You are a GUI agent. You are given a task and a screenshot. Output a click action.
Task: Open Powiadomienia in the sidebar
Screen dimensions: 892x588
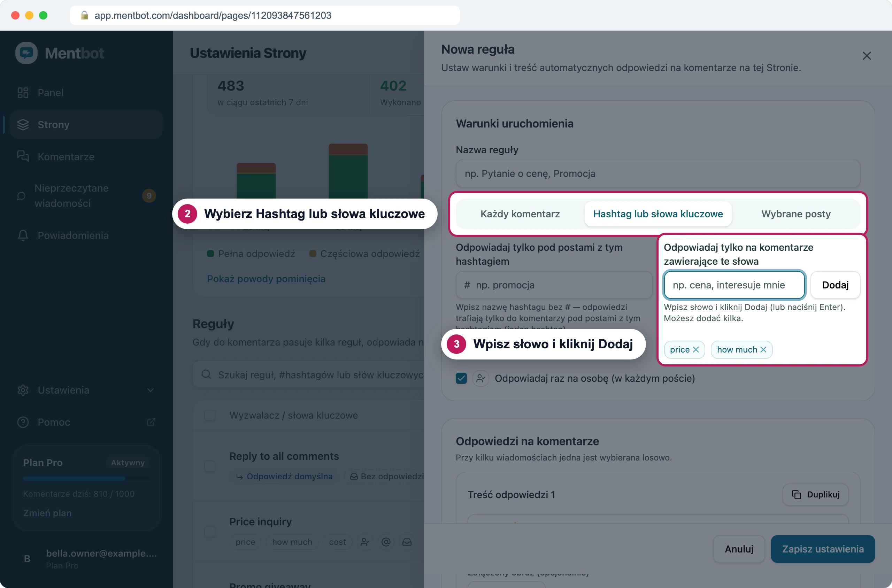click(x=86, y=235)
